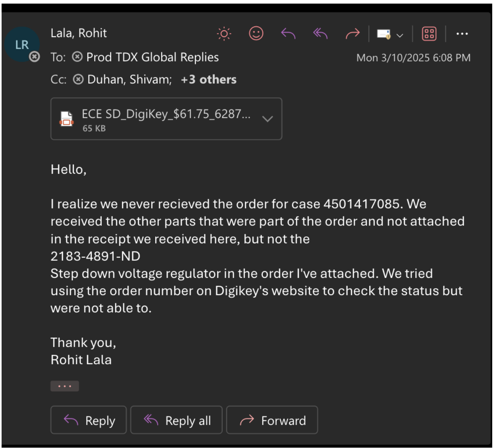Show hidden message content via the ellipsis
Viewport: 493px width, 448px height.
click(x=65, y=386)
